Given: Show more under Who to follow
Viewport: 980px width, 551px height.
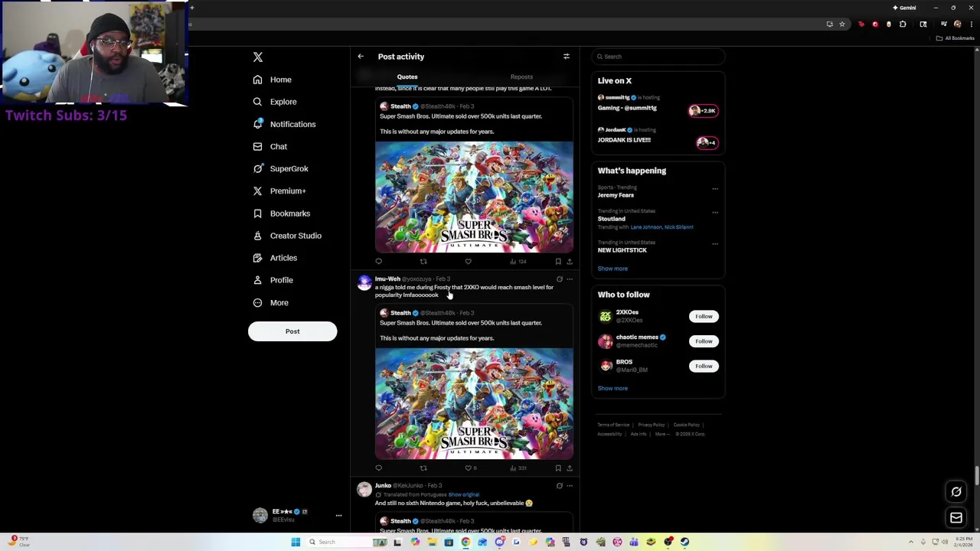Looking at the screenshot, I should tap(612, 389).
